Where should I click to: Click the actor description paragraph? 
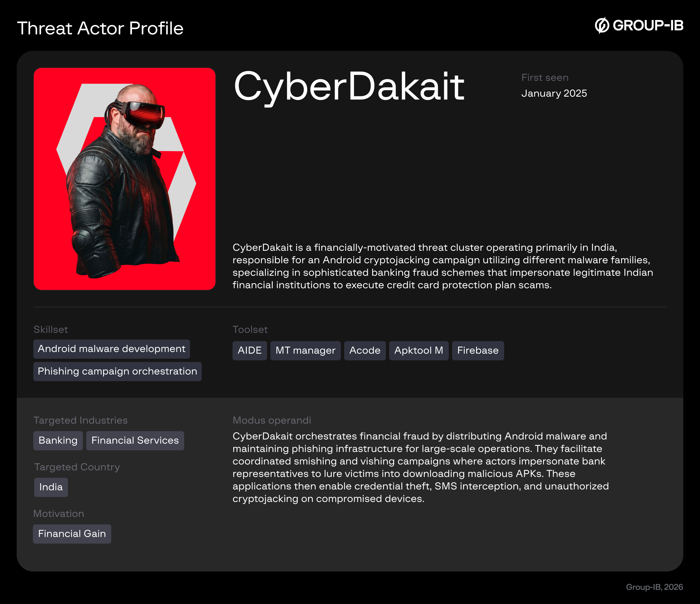pos(443,266)
